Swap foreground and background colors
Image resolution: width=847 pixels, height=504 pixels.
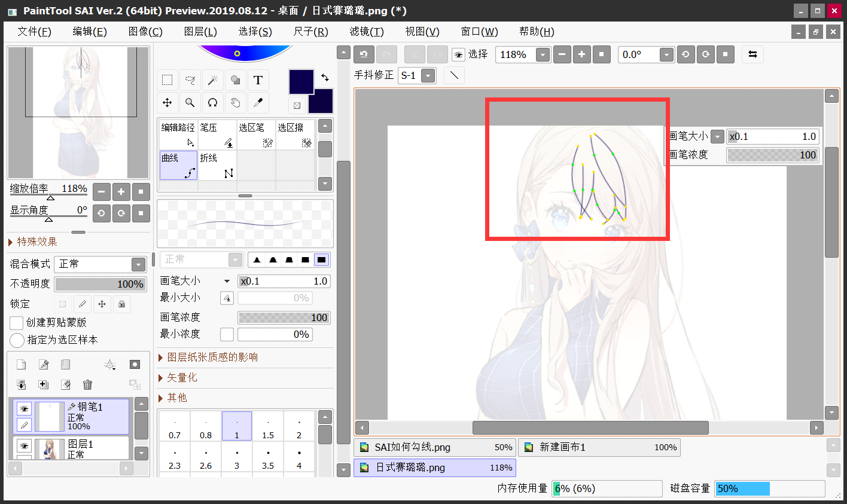325,78
